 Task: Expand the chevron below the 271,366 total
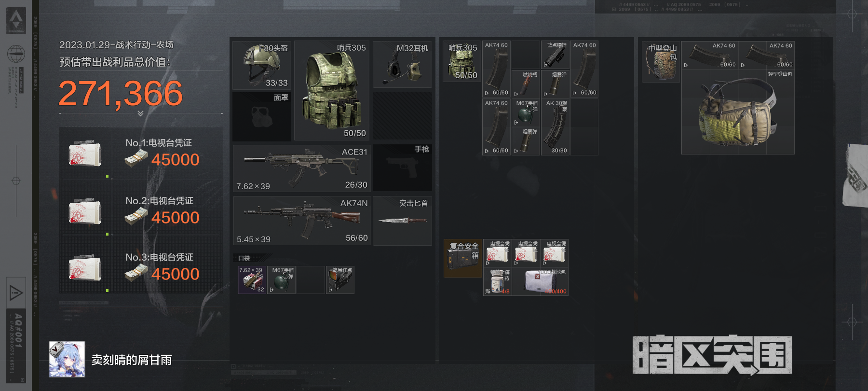(140, 113)
